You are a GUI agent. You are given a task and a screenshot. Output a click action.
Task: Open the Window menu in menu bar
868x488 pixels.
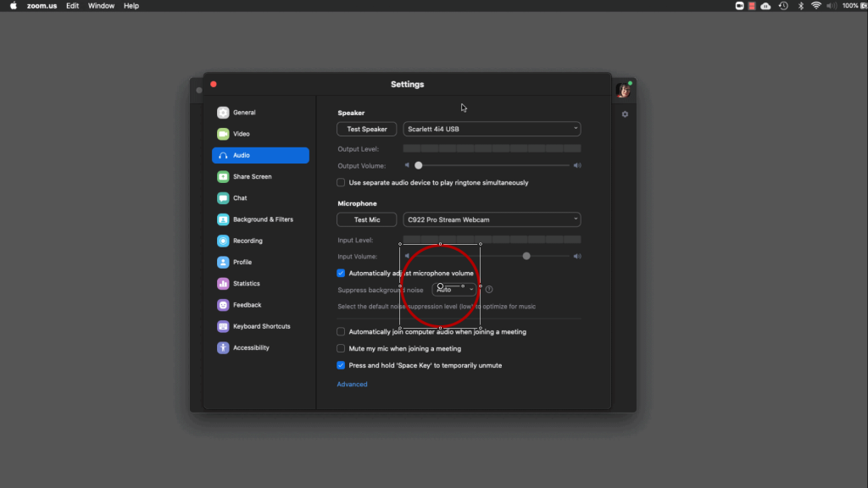click(x=101, y=6)
